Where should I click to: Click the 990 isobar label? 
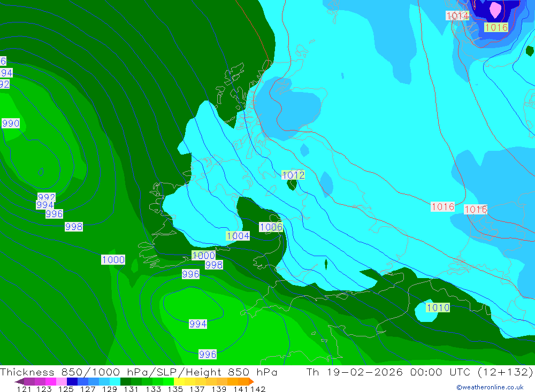pyautogui.click(x=11, y=123)
